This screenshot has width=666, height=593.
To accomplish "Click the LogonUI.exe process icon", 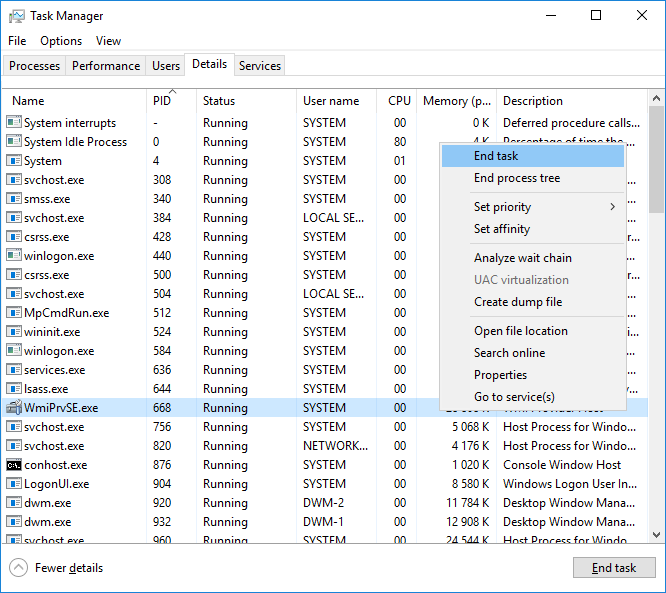I will [x=14, y=483].
